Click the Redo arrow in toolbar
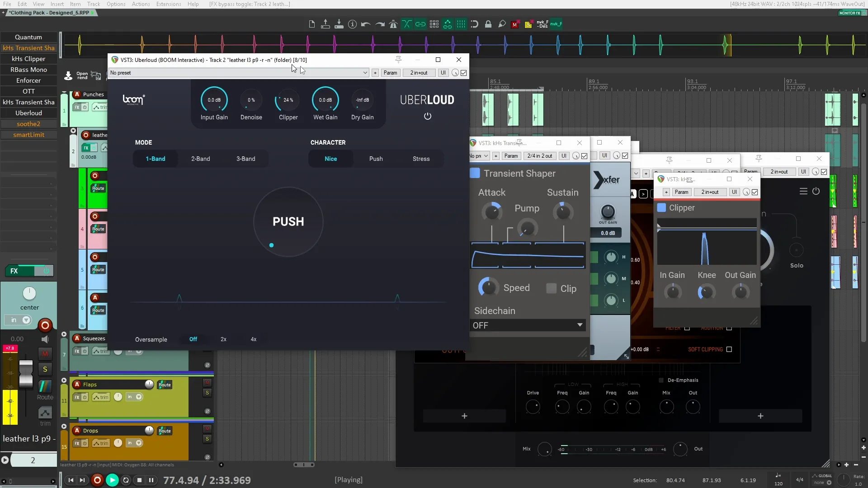The width and height of the screenshot is (868, 488). pyautogui.click(x=380, y=24)
